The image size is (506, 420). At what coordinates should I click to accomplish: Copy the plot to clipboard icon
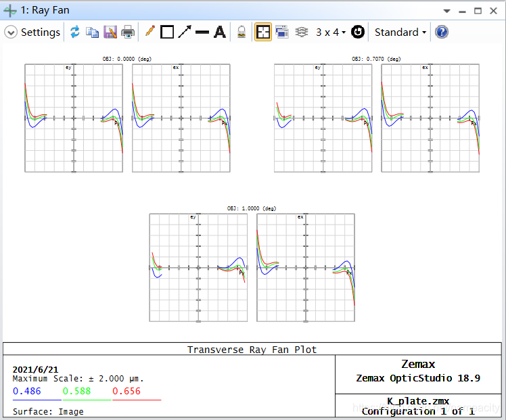point(92,32)
